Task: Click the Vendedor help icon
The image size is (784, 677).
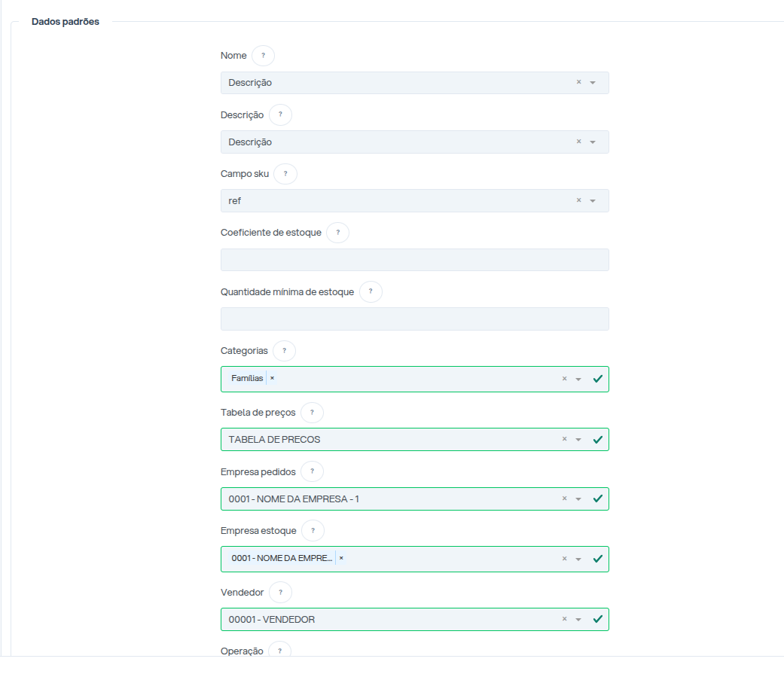Action: click(x=280, y=592)
